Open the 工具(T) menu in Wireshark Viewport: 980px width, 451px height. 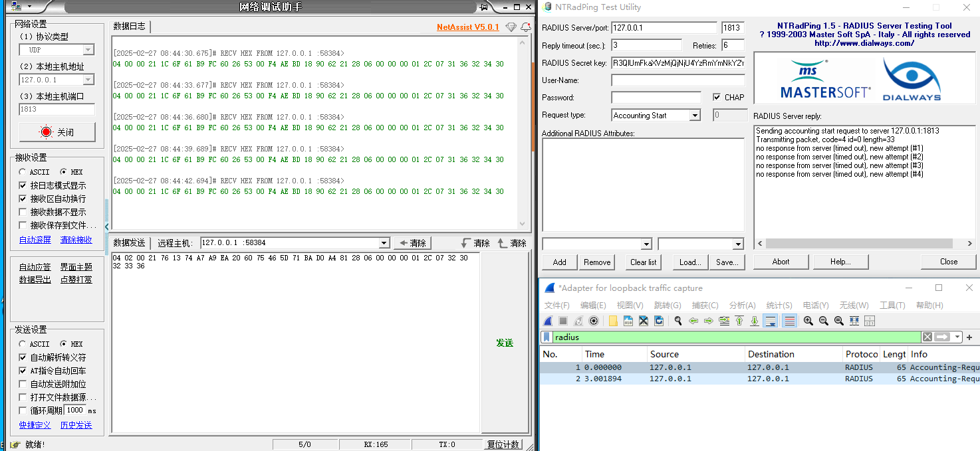point(892,306)
